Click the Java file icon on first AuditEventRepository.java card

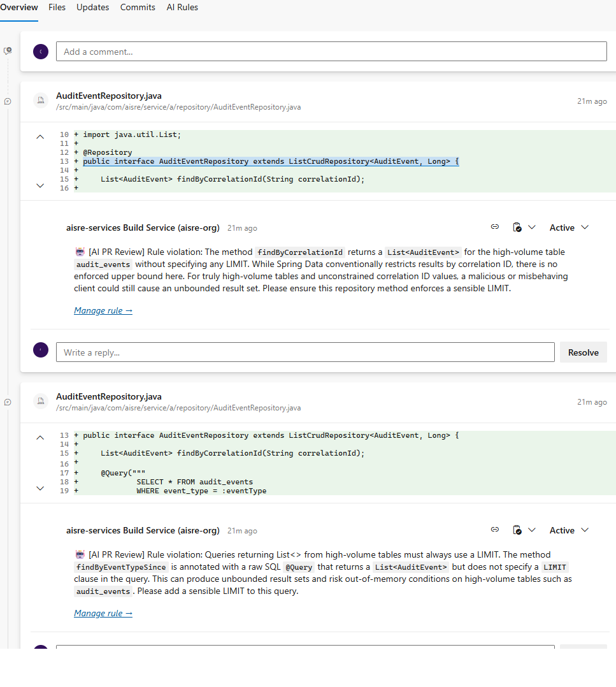click(x=41, y=100)
